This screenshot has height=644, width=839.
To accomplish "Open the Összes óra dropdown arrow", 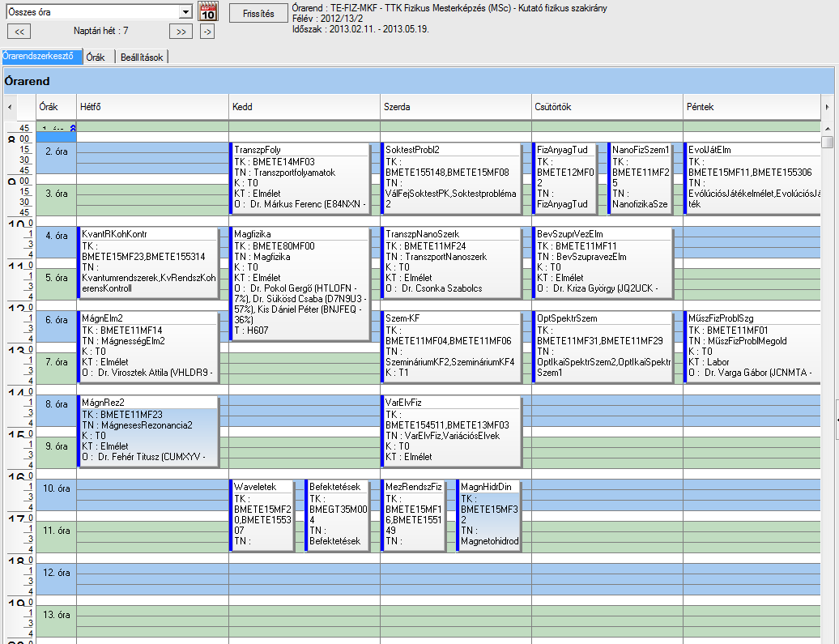I will tap(185, 12).
